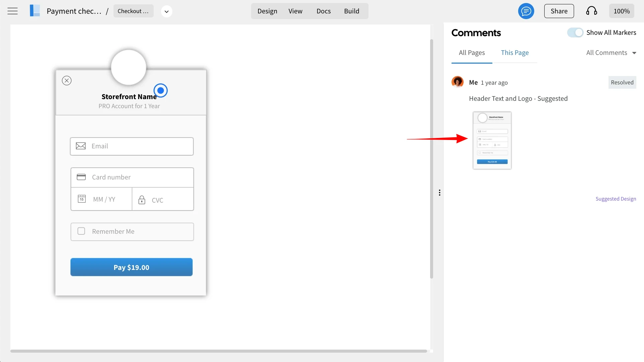Click the envelope icon in Email field

point(81,146)
